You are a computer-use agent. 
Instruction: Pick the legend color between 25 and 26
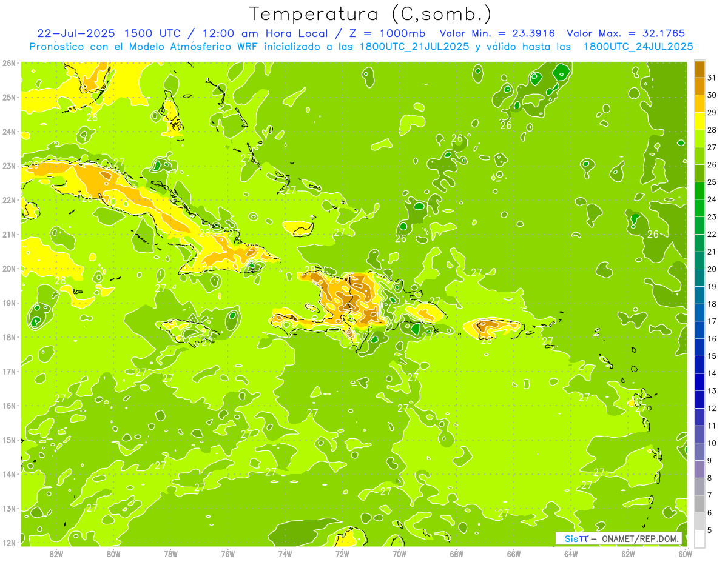point(699,173)
